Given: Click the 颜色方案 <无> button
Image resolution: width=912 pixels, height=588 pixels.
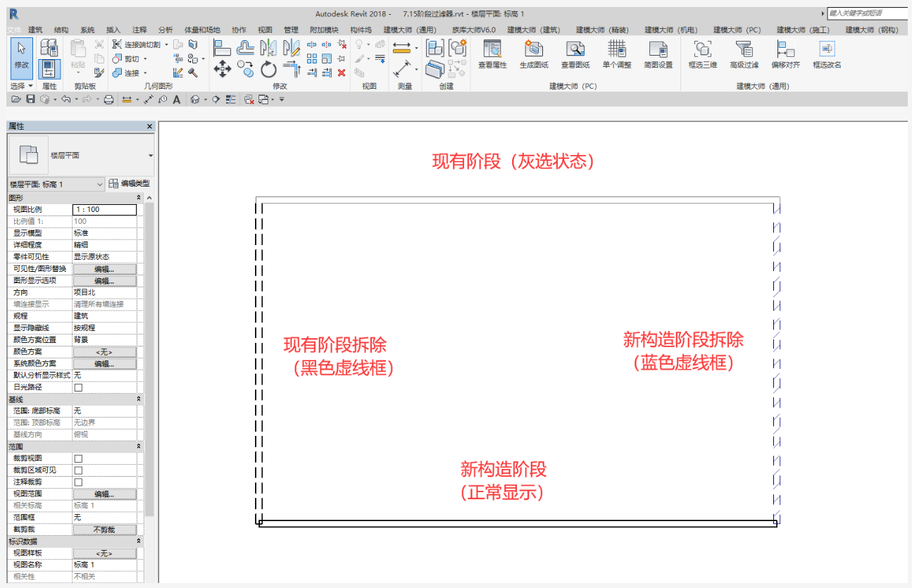Looking at the screenshot, I should coord(104,352).
